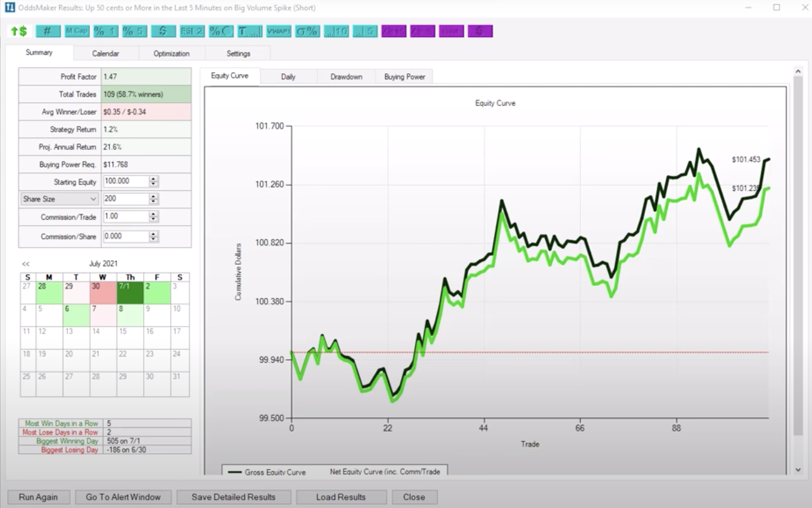Toggle the Optimization settings tab

pos(171,53)
